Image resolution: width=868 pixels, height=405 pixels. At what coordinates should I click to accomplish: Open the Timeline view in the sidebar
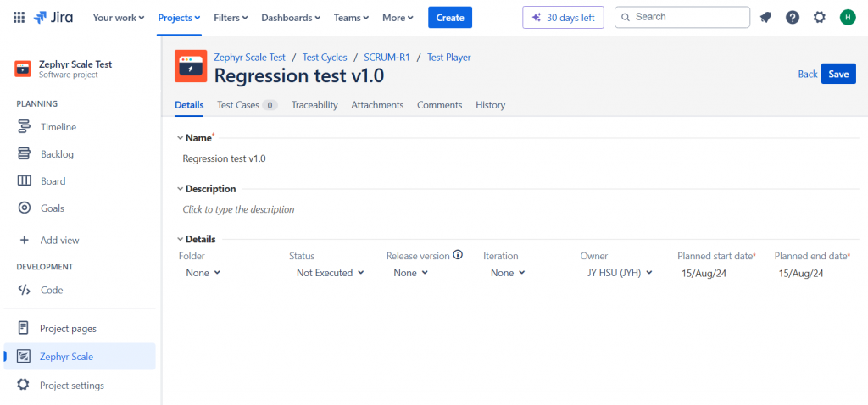coord(58,127)
